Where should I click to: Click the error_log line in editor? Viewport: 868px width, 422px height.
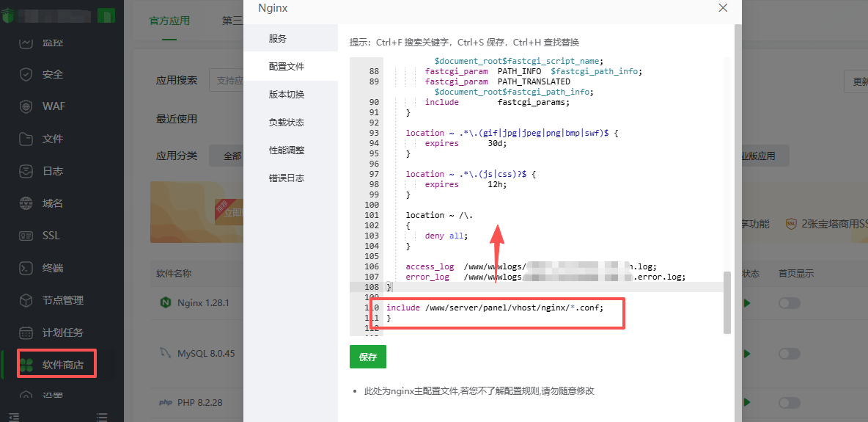pos(545,277)
